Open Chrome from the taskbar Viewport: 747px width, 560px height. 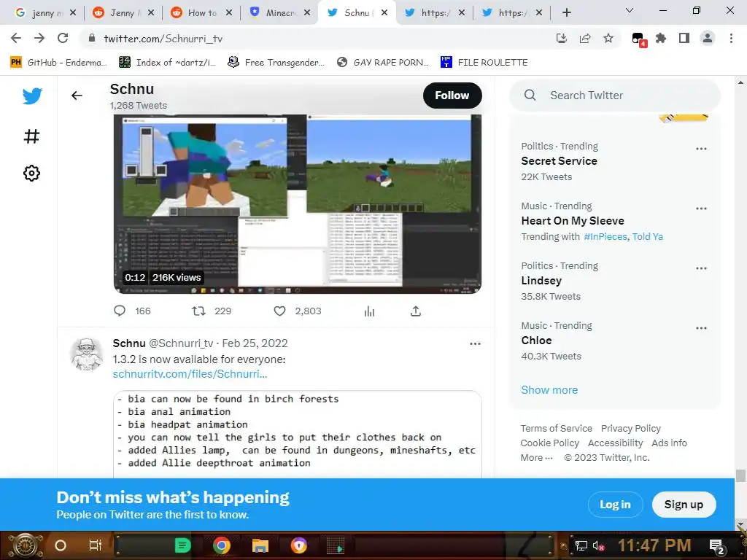(221, 545)
